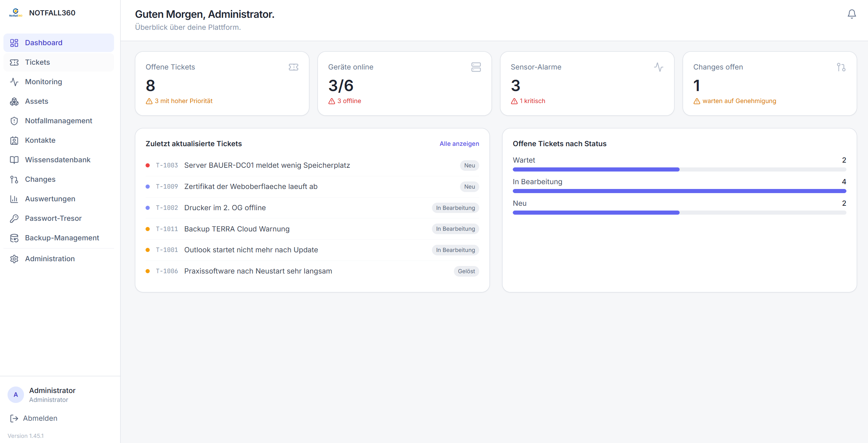Click the In Bearbeitung progress bar
The width and height of the screenshot is (868, 443).
(679, 191)
